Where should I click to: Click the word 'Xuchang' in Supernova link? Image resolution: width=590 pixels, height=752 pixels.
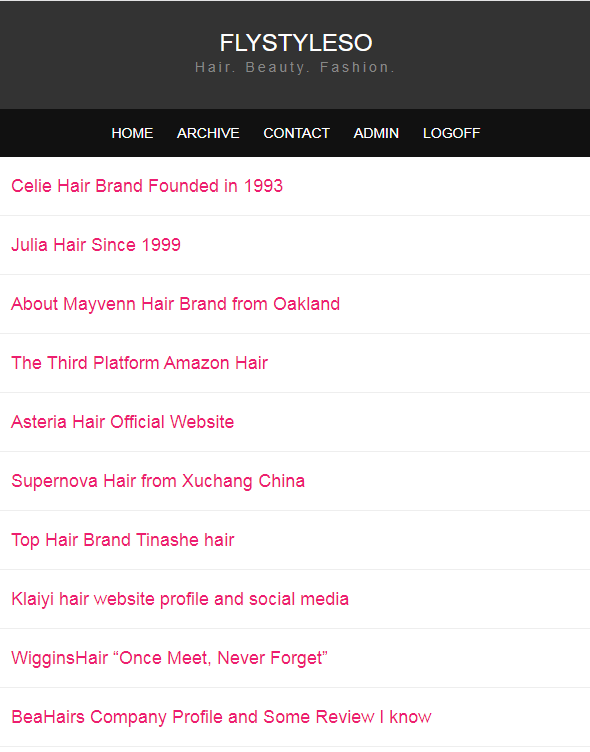(x=217, y=482)
